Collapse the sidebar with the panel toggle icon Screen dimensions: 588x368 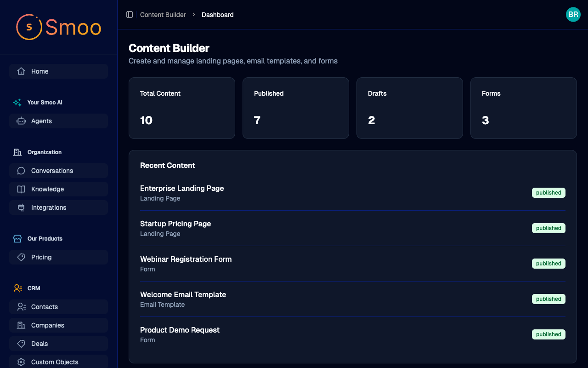pos(130,14)
